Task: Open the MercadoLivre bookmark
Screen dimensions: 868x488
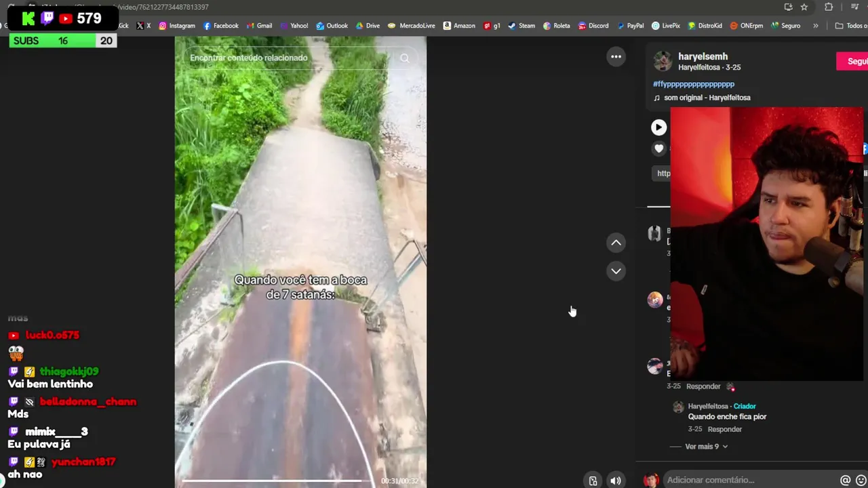Action: click(x=411, y=26)
